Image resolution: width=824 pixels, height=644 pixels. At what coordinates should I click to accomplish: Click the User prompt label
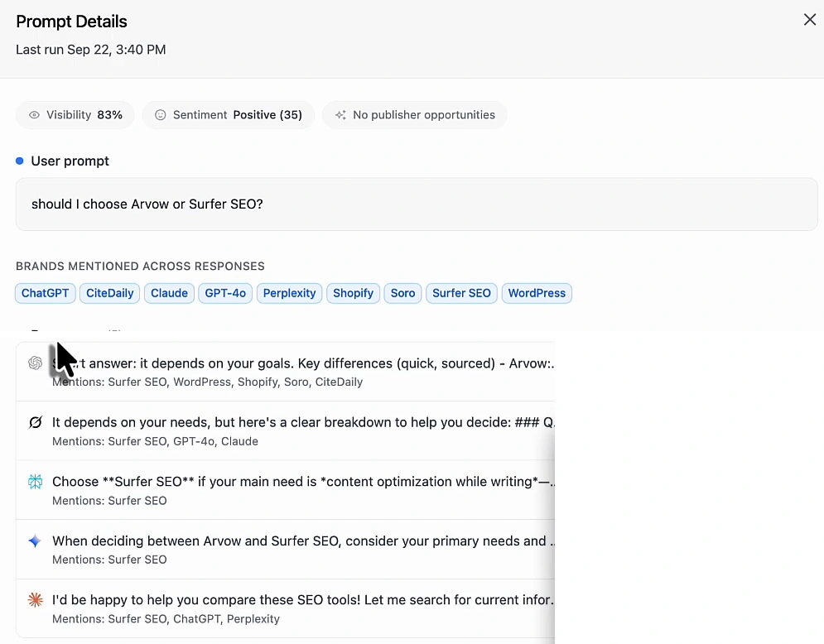coord(70,161)
